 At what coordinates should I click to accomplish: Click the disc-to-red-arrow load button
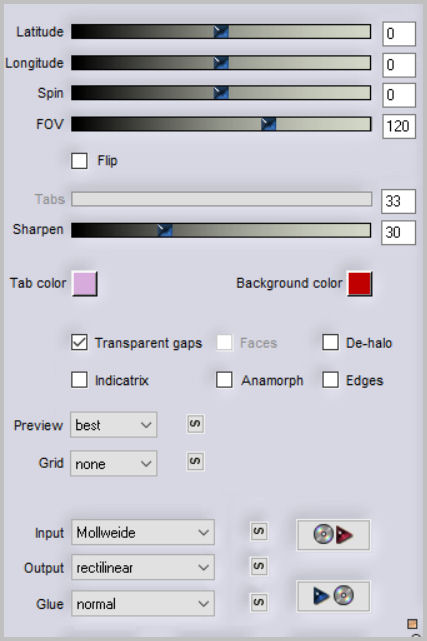coord(333,535)
